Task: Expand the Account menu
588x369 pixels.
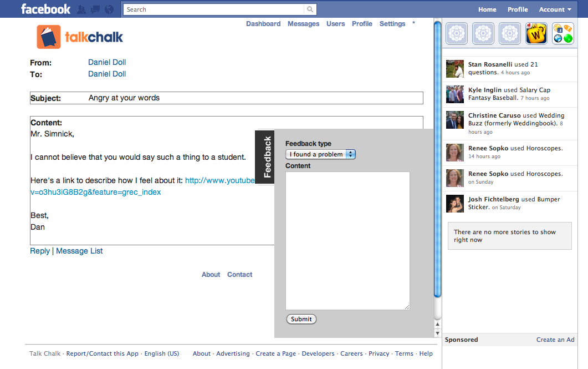Action: click(x=555, y=9)
